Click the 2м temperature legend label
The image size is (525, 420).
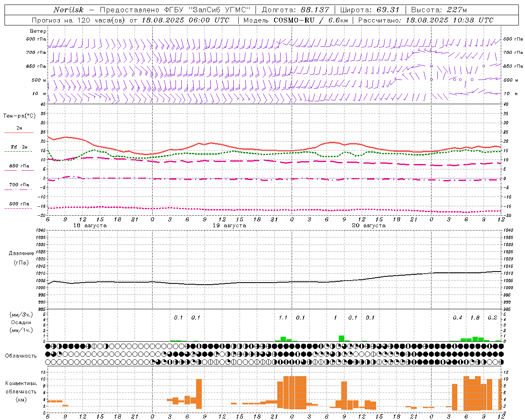pyautogui.click(x=19, y=128)
